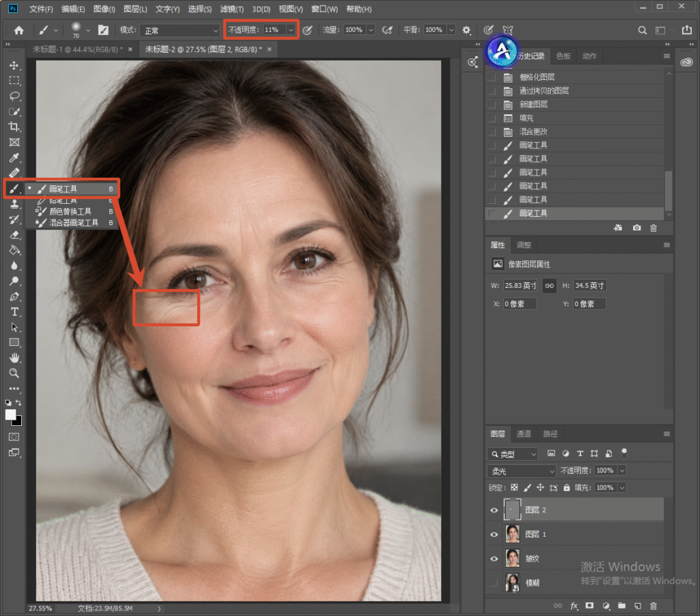This screenshot has height=616, width=700.
Task: Pick the Lasso tool
Action: (14, 96)
